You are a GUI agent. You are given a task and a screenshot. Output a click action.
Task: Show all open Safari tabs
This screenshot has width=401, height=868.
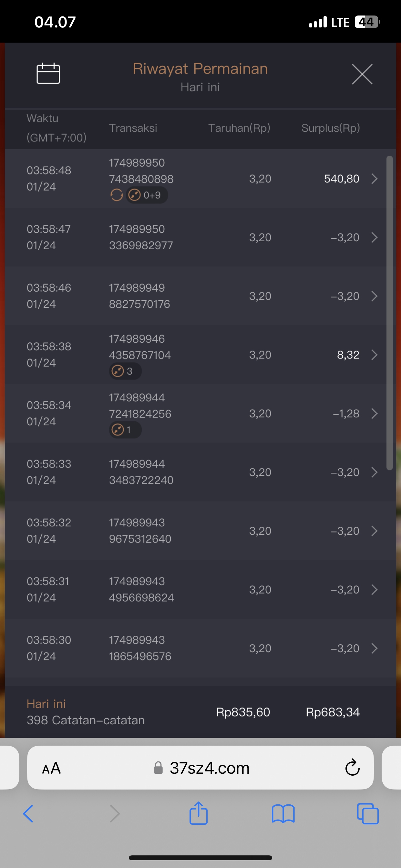[x=368, y=814]
